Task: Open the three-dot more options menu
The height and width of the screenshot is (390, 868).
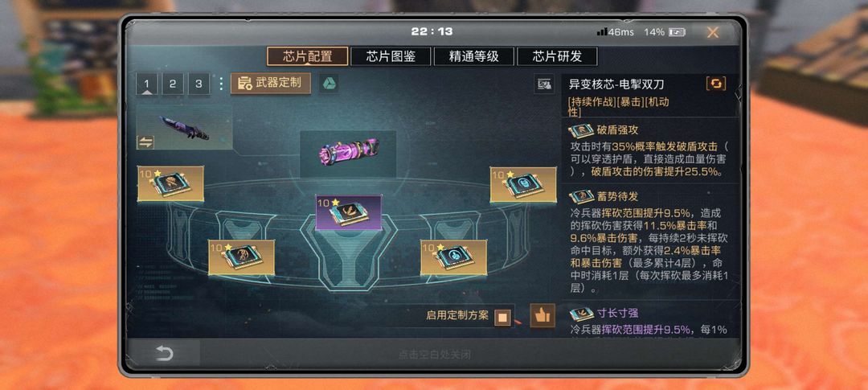Action: 221,84
